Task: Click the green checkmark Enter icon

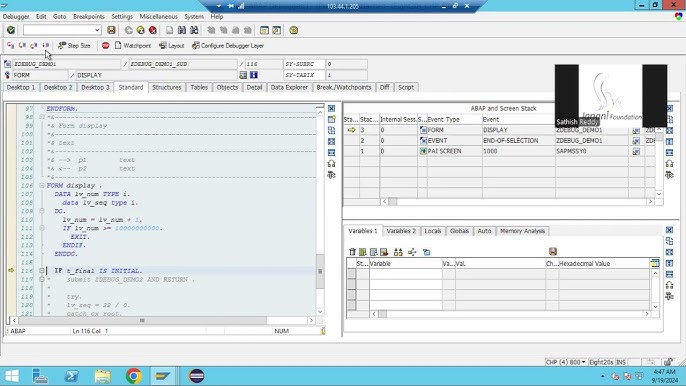Action: click(x=11, y=30)
